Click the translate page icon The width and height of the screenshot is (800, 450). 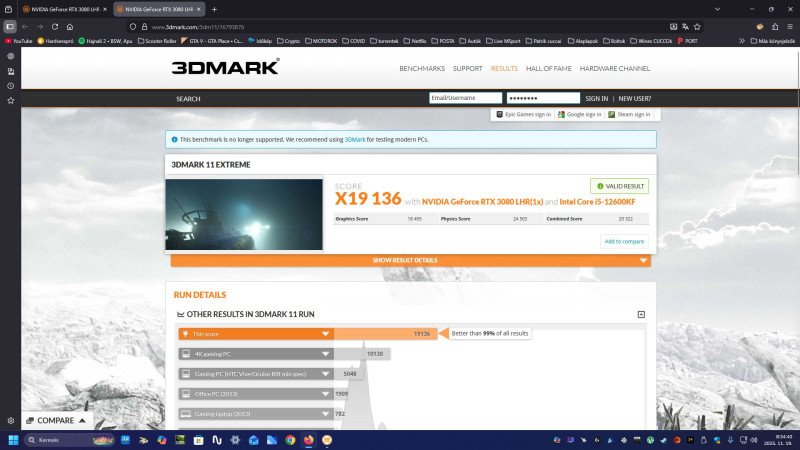click(x=685, y=27)
